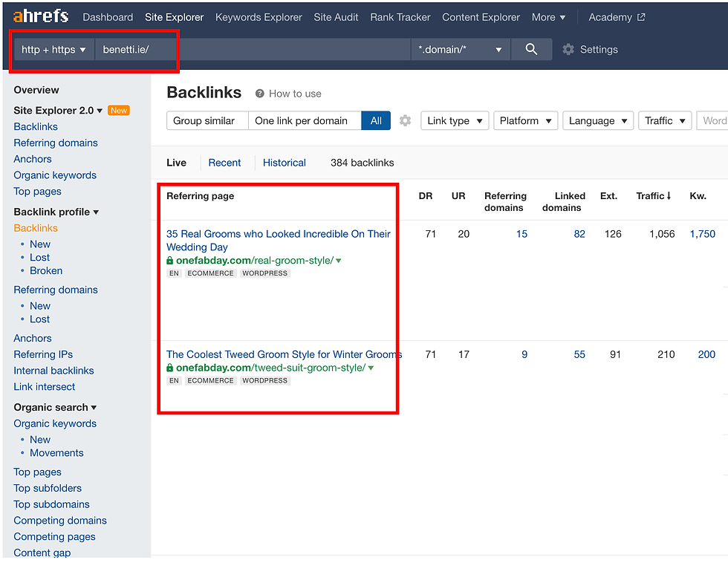The height and width of the screenshot is (563, 728).
Task: Open Overview in the sidebar
Action: coord(36,90)
